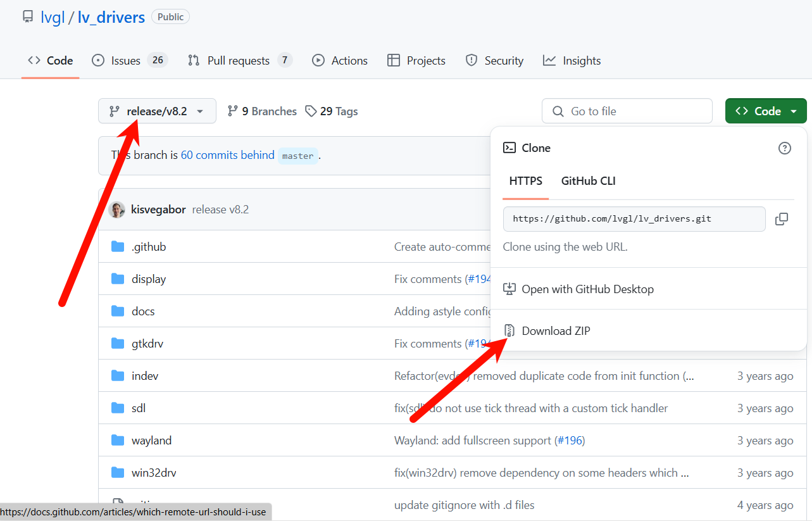Open the release v8.2 commit message
The height and width of the screenshot is (521, 812).
(220, 210)
